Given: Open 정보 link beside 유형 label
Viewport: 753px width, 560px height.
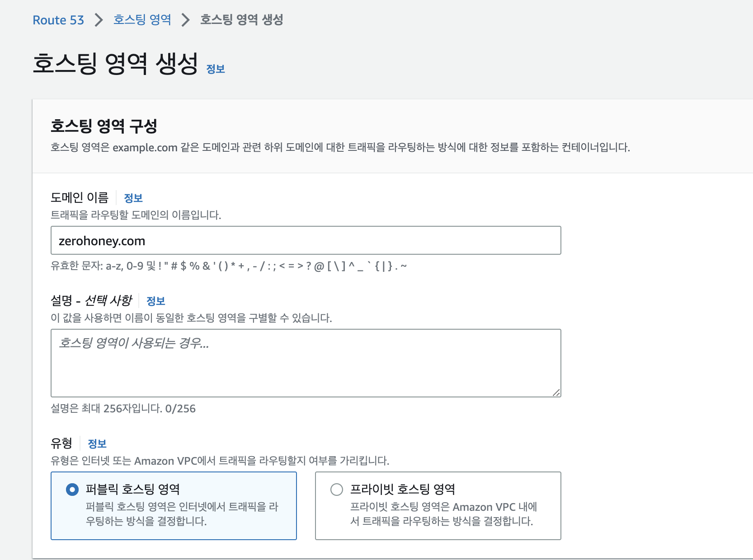Looking at the screenshot, I should tap(97, 443).
